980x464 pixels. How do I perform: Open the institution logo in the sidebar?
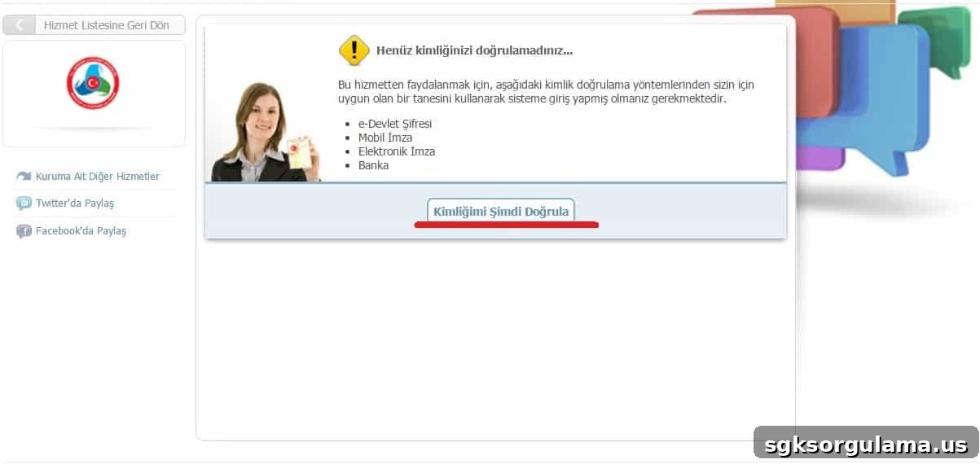(x=93, y=83)
